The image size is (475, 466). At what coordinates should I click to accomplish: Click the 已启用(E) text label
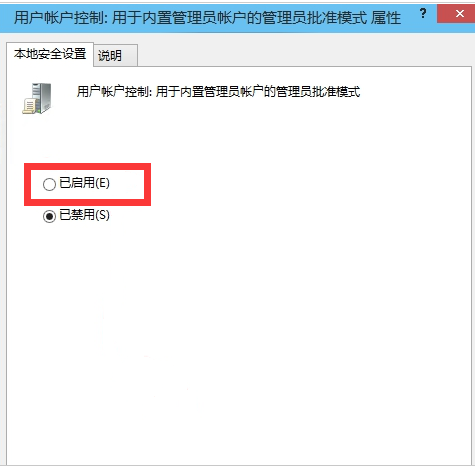84,183
